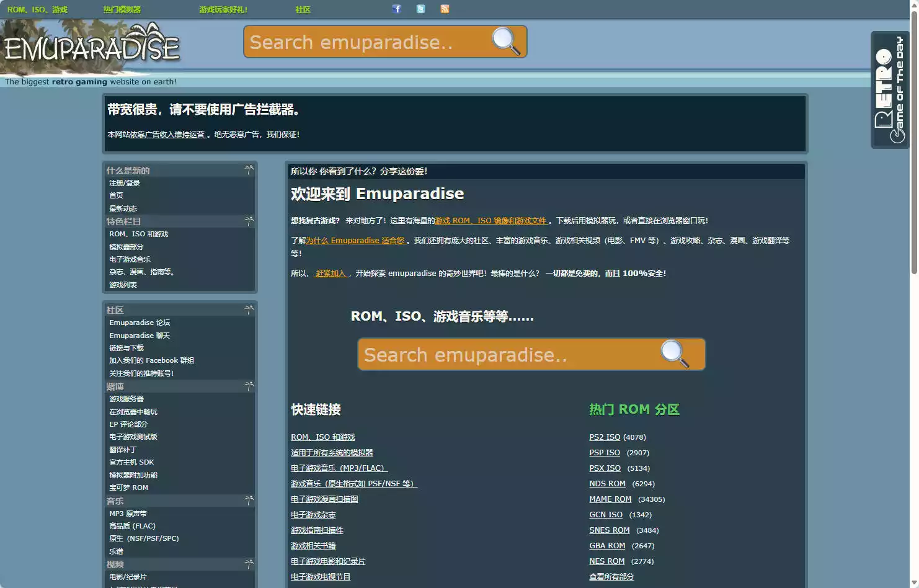Viewport: 919px width, 588px height.
Task: Open quick link 电子游戏杂志
Action: [x=313, y=515]
